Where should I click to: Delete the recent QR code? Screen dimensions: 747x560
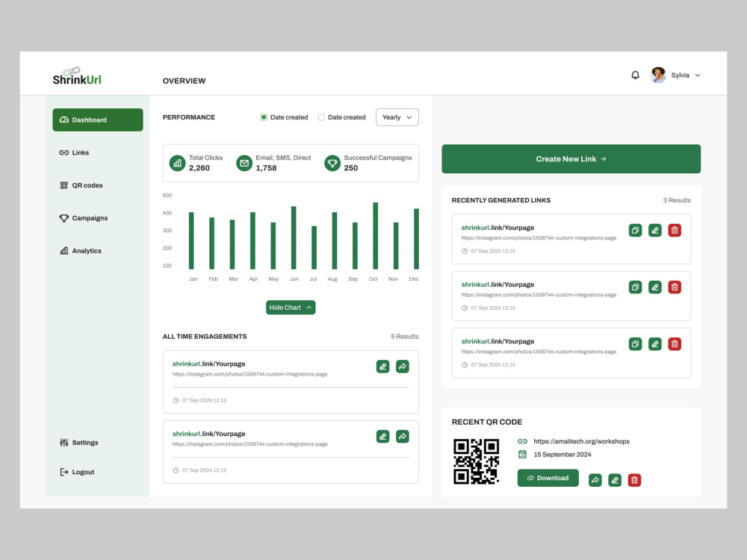tap(634, 480)
